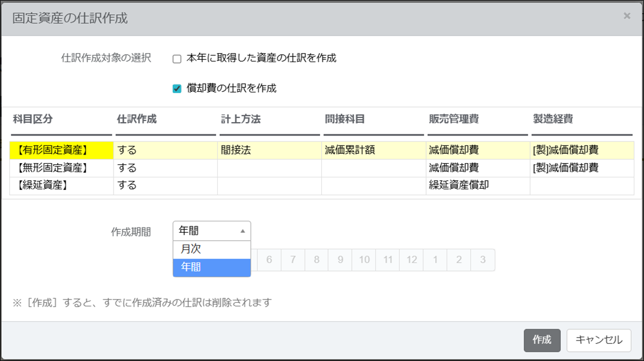This screenshot has height=361, width=644.
Task: Click the 作成 button
Action: pyautogui.click(x=541, y=340)
